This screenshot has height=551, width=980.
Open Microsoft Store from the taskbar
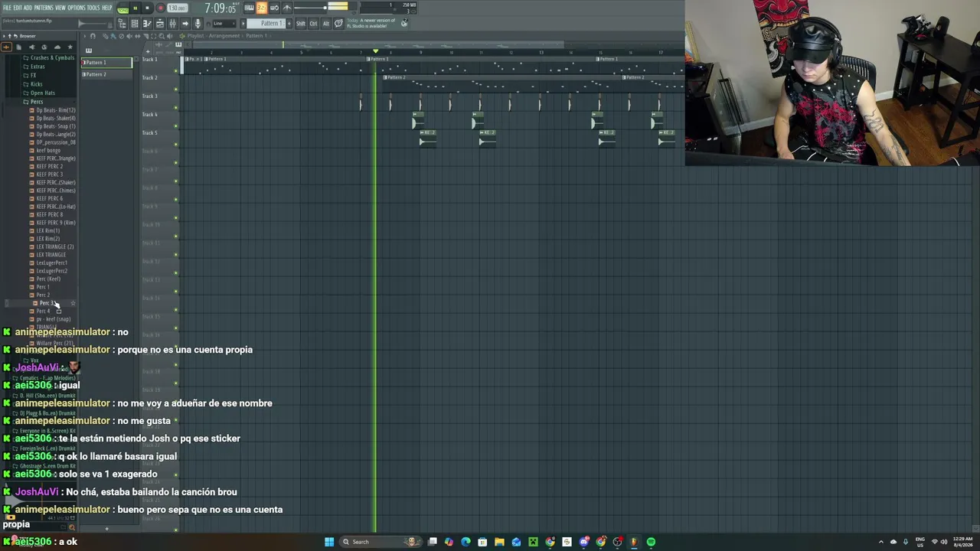coord(482,542)
